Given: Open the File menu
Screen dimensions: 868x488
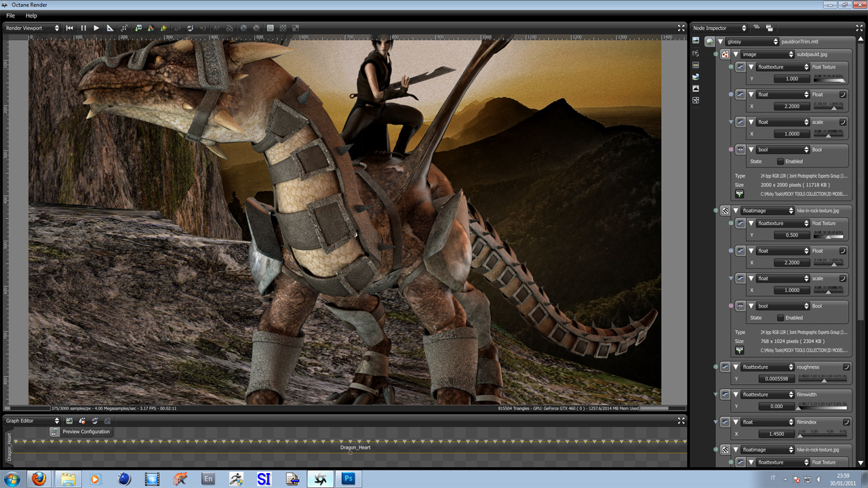Looking at the screenshot, I should [10, 16].
